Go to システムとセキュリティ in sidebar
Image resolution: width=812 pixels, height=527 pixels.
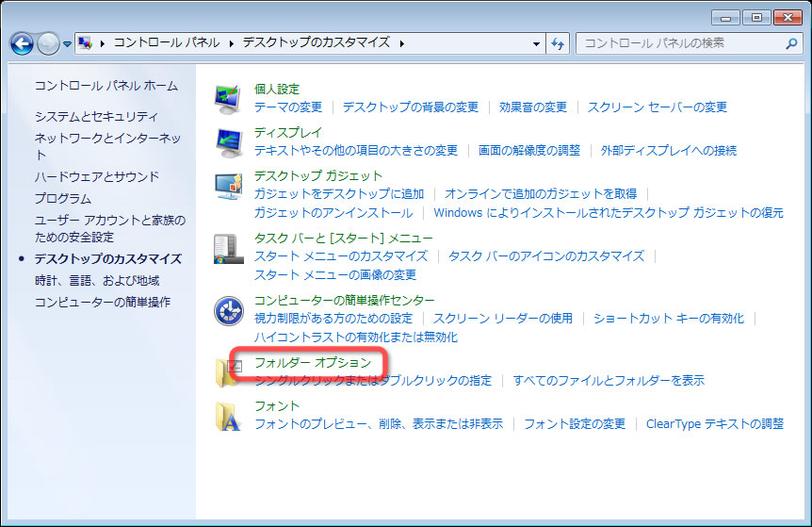pos(96,116)
